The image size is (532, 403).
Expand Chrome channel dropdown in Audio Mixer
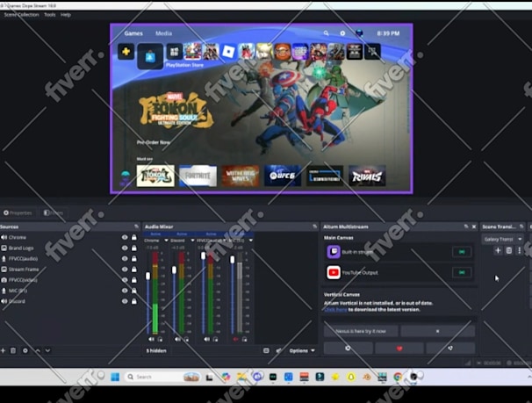tap(166, 241)
